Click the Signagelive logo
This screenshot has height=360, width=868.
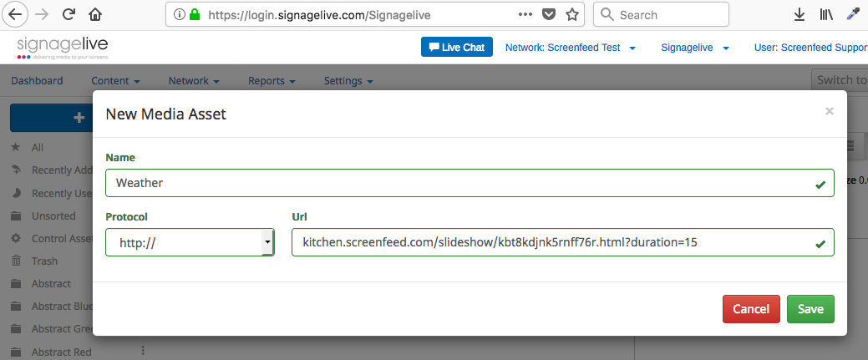(x=63, y=48)
